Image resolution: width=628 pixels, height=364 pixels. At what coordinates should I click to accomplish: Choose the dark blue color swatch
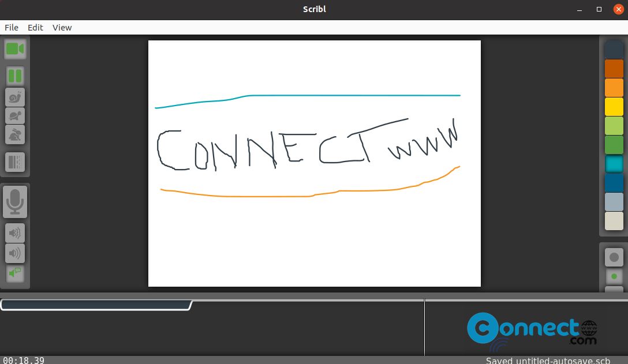[x=614, y=183]
